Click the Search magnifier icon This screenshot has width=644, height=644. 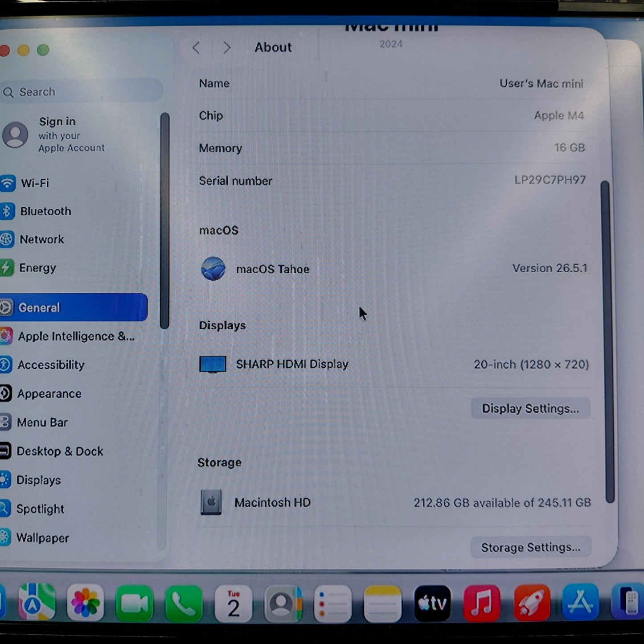coord(8,92)
